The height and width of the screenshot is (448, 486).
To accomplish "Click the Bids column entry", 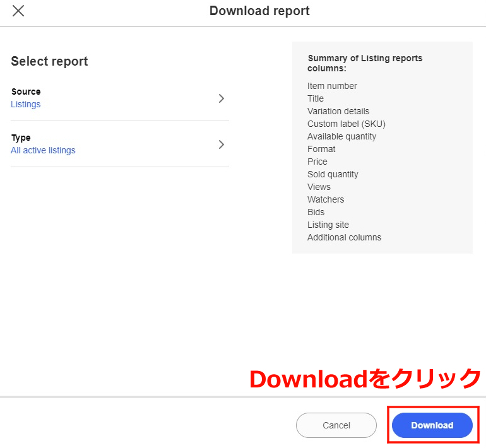I will (316, 212).
